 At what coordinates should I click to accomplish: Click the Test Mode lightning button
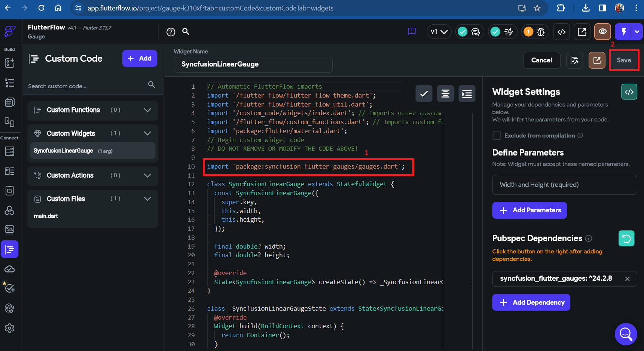click(x=623, y=32)
